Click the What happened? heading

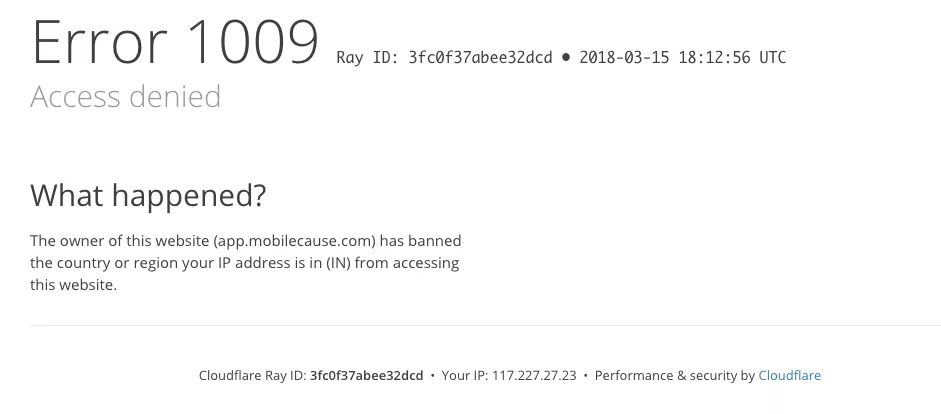[x=148, y=196]
